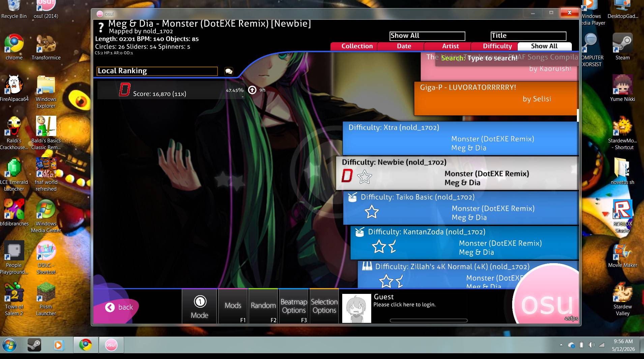Open the media player taskbar icon
The height and width of the screenshot is (359, 644).
coord(58,345)
